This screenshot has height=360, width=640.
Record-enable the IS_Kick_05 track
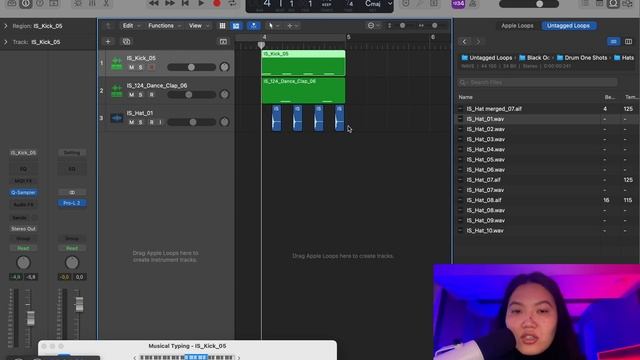pyautogui.click(x=151, y=67)
